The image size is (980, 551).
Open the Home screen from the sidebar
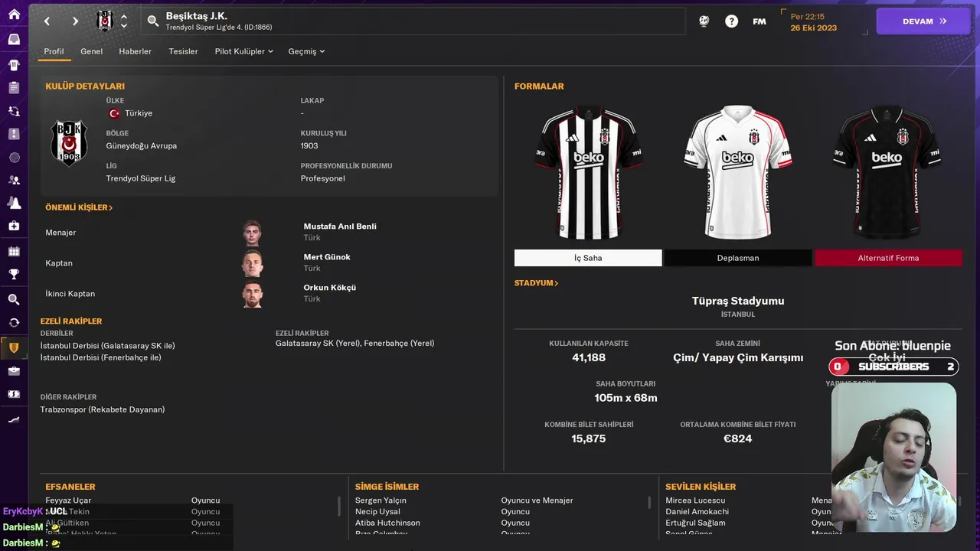tap(14, 15)
